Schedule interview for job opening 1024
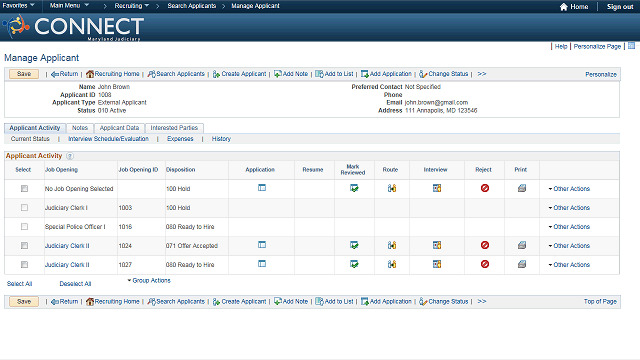The height and width of the screenshot is (360, 640). click(437, 245)
